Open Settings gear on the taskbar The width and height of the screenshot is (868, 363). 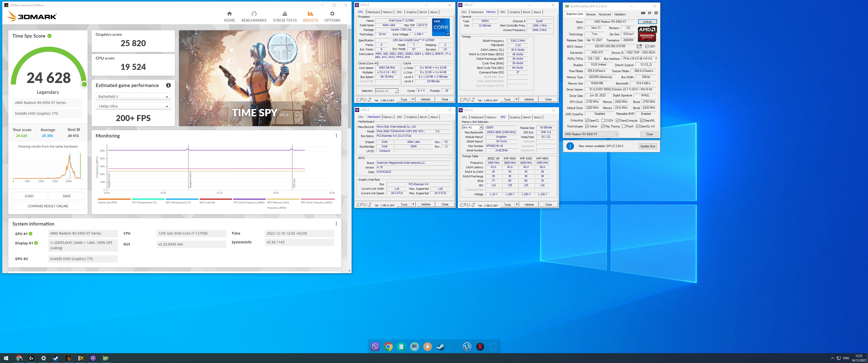pyautogui.click(x=43, y=358)
